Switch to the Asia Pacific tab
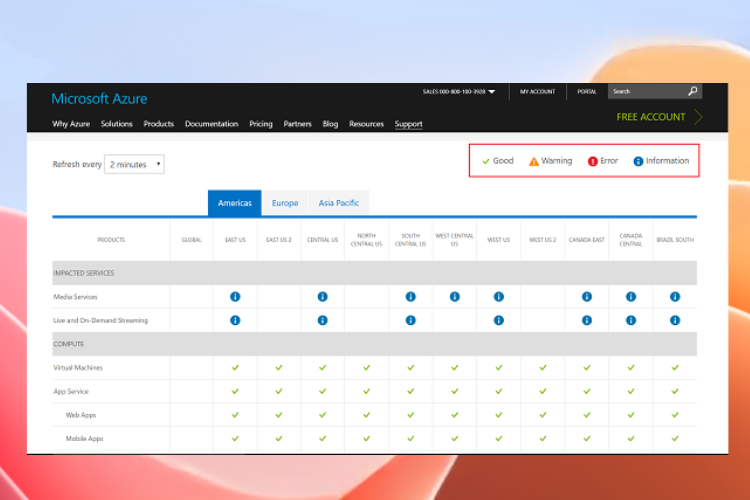The width and height of the screenshot is (750, 500). tap(339, 203)
